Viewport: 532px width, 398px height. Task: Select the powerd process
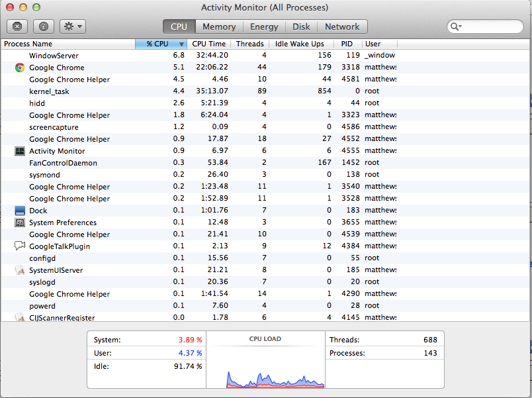pyautogui.click(x=266, y=306)
